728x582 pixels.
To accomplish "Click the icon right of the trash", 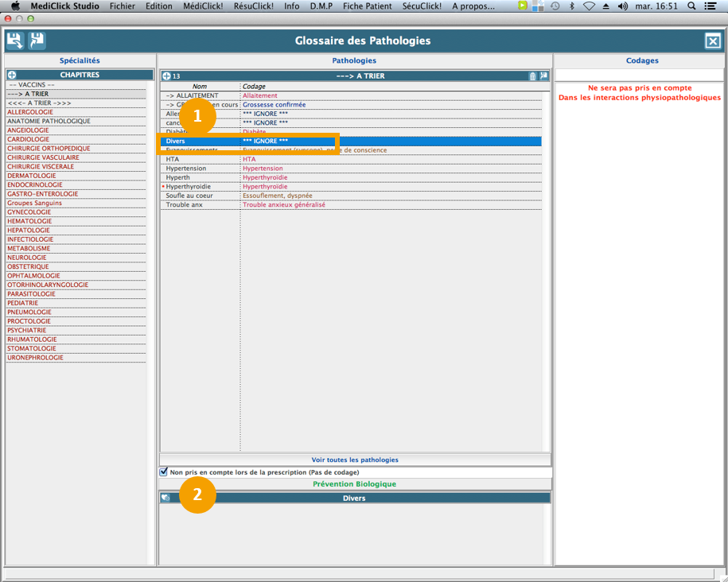I will pos(543,76).
